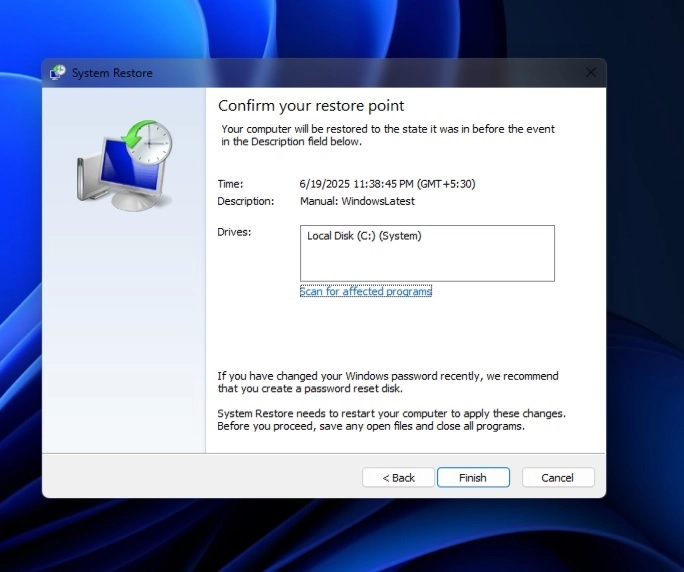
Task: Click the Confirm your restore point heading
Action: click(311, 105)
